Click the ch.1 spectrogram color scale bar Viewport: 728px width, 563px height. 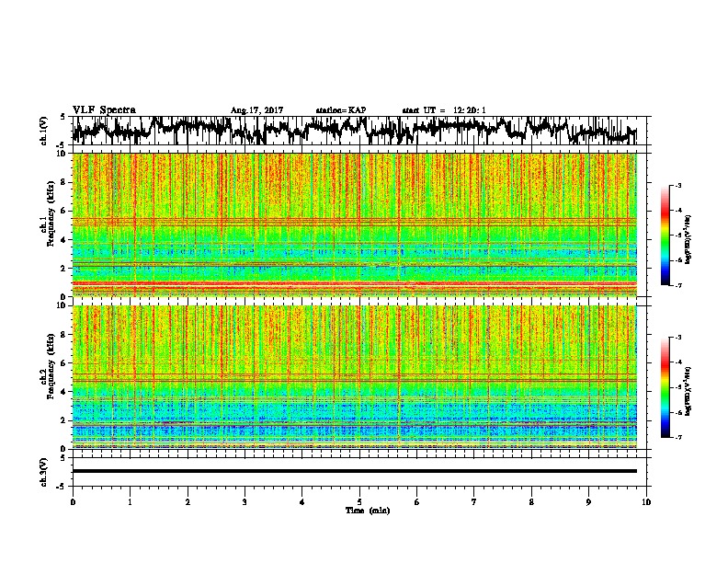(665, 236)
